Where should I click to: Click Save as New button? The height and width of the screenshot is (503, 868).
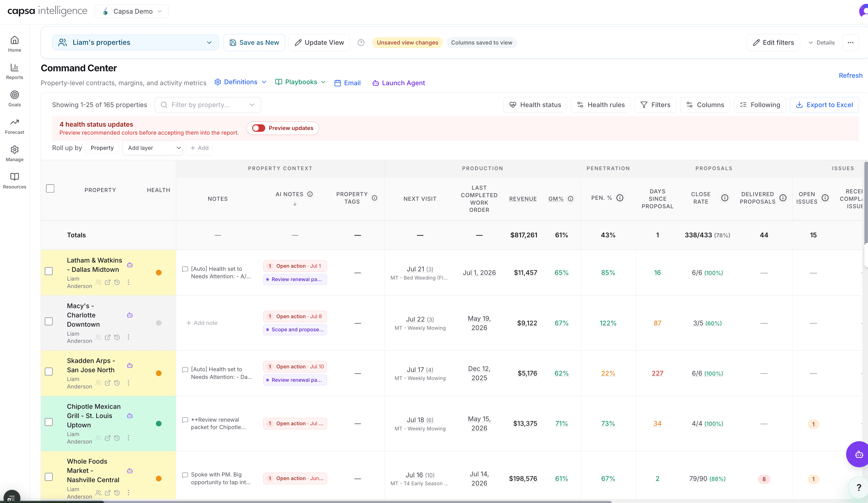[254, 42]
